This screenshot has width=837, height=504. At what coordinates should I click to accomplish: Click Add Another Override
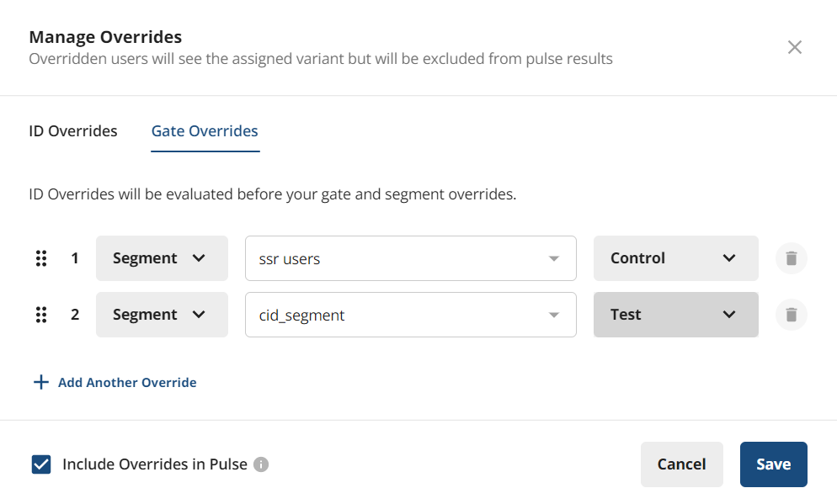126,382
